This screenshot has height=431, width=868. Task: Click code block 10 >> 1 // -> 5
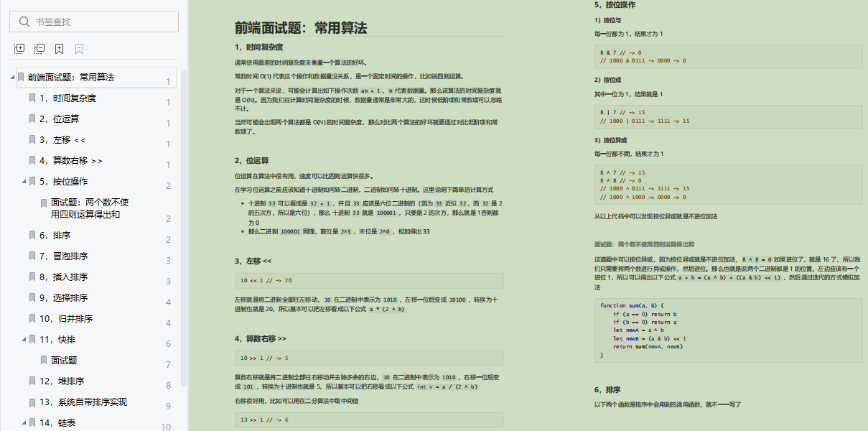point(369,358)
